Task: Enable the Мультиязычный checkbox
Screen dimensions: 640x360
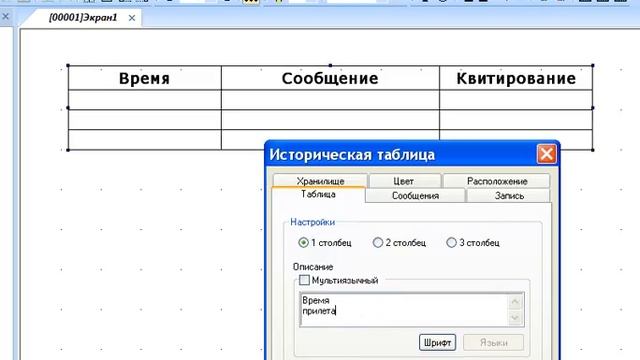Action: tap(304, 280)
